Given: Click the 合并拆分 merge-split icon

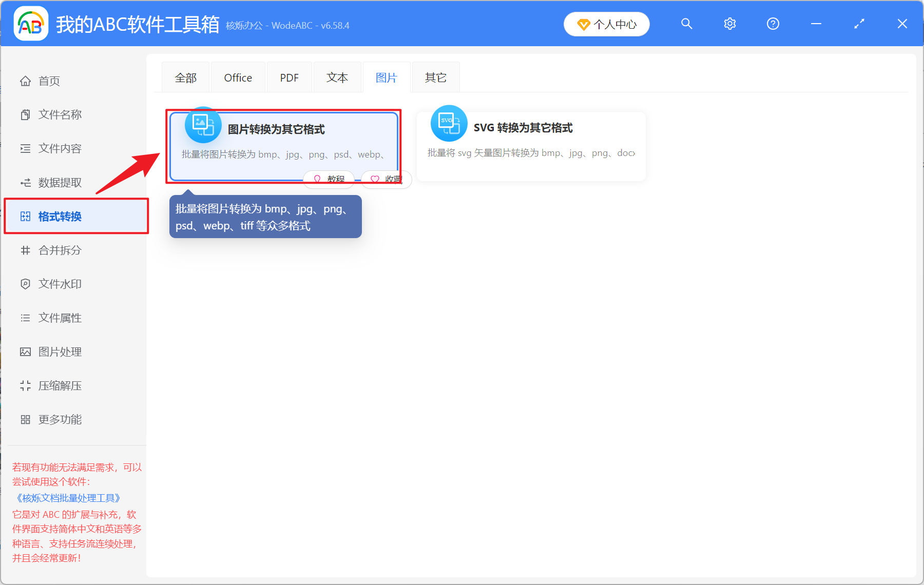Looking at the screenshot, I should click(x=25, y=250).
